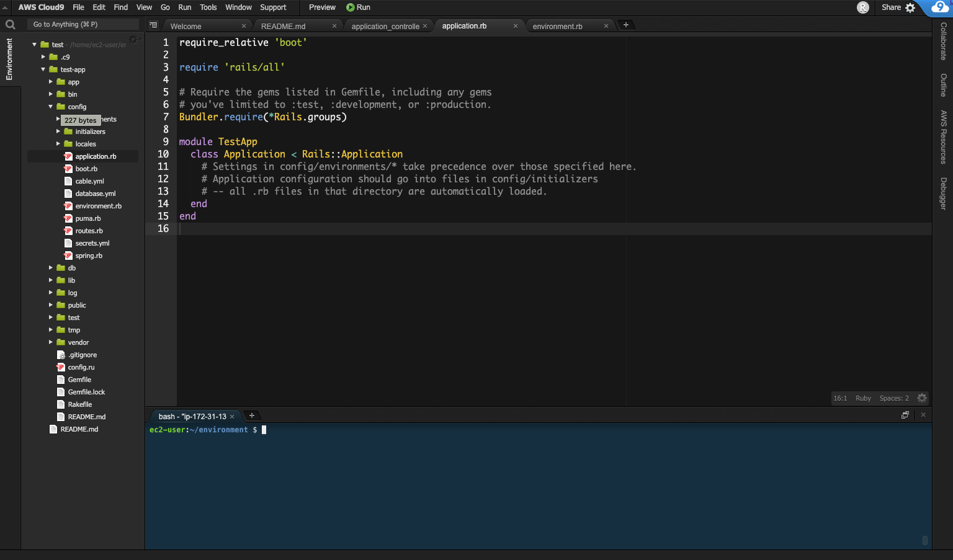
Task: Open the Ruby syntax mode dropdown
Action: click(x=862, y=398)
